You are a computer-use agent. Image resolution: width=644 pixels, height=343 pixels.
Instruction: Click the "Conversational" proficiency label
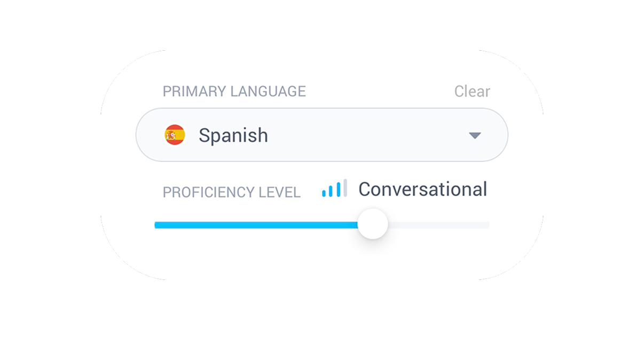click(x=422, y=189)
